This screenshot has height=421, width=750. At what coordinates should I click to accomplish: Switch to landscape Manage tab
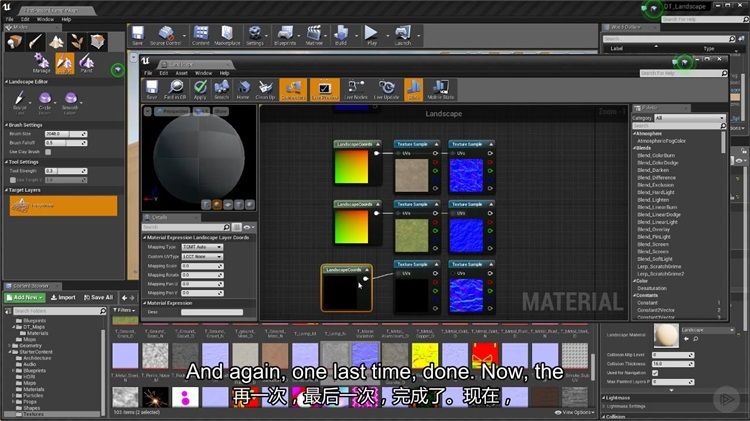[x=41, y=63]
